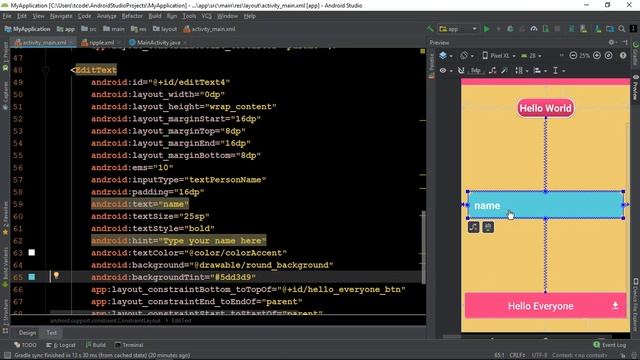Image resolution: width=640 pixels, height=360 pixels.
Task: Run the app with green play button
Action: tap(487, 29)
